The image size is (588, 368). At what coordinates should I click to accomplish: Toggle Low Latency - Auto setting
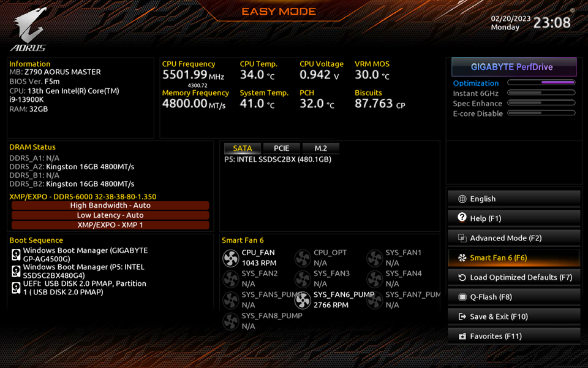[110, 215]
